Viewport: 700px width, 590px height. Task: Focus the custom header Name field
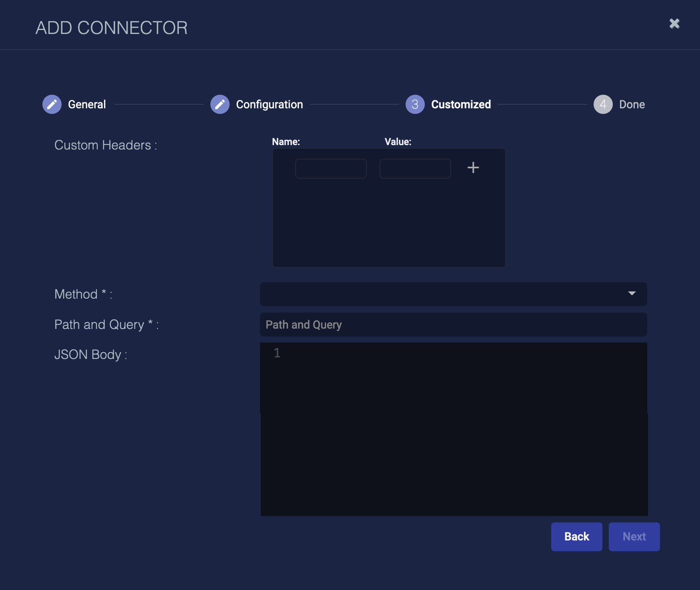pos(331,169)
